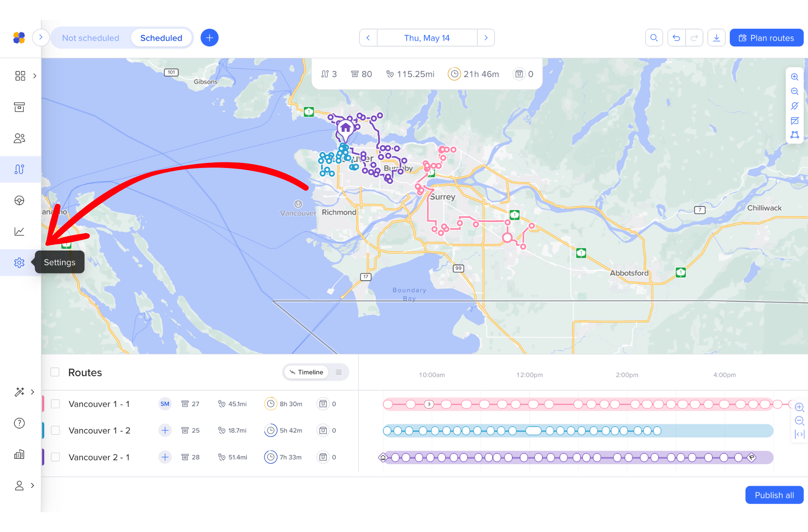Image resolution: width=808 pixels, height=532 pixels.
Task: Expand the user profile menu arrow
Action: click(32, 485)
